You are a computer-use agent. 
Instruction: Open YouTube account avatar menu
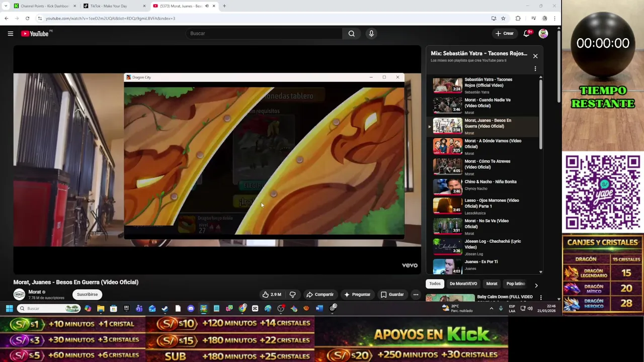pyautogui.click(x=543, y=34)
